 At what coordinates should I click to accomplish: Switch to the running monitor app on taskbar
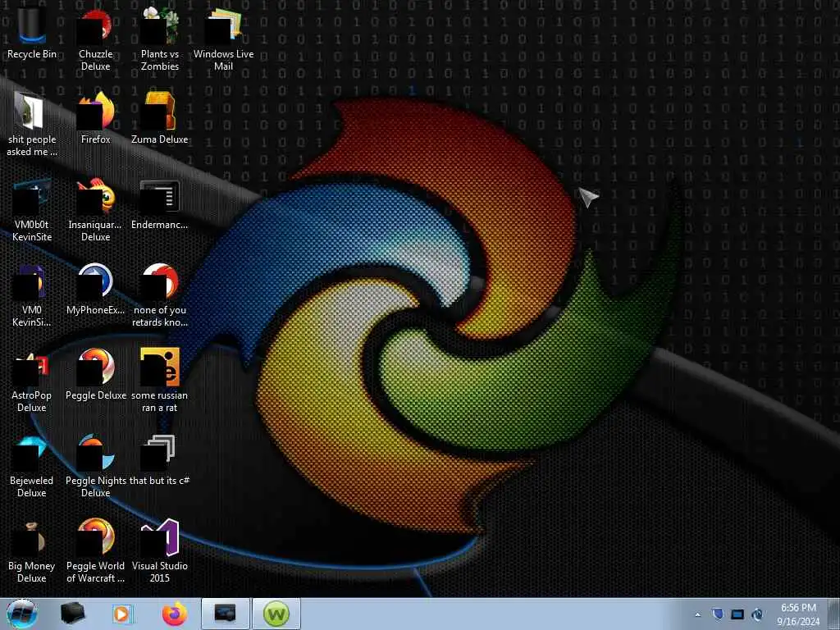(225, 614)
